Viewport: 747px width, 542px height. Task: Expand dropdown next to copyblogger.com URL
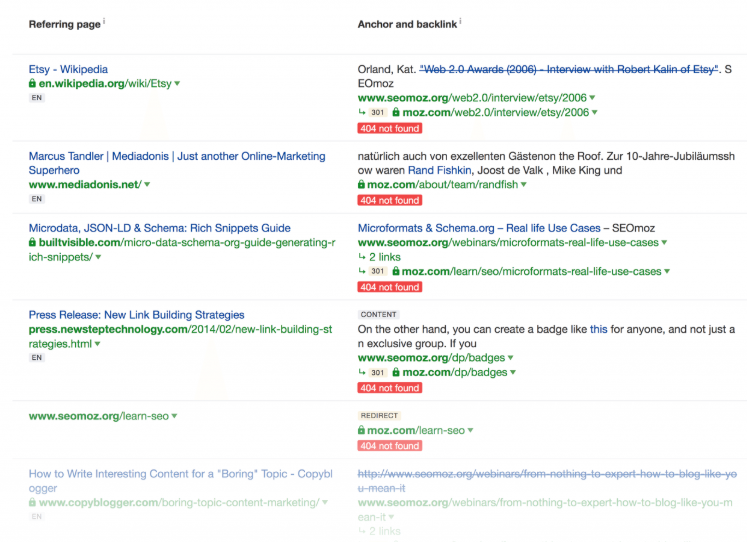tap(325, 502)
